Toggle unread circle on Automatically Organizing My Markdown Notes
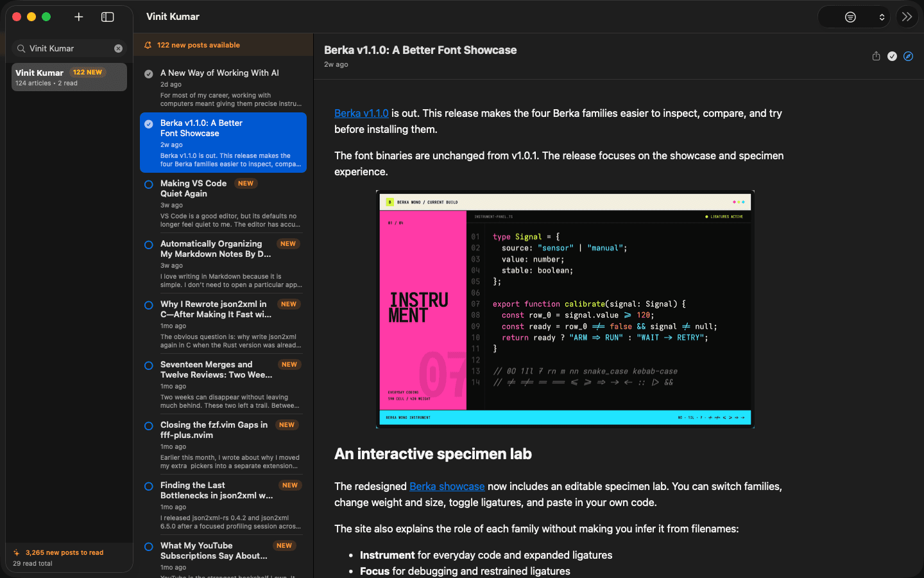The width and height of the screenshot is (924, 578). click(148, 245)
